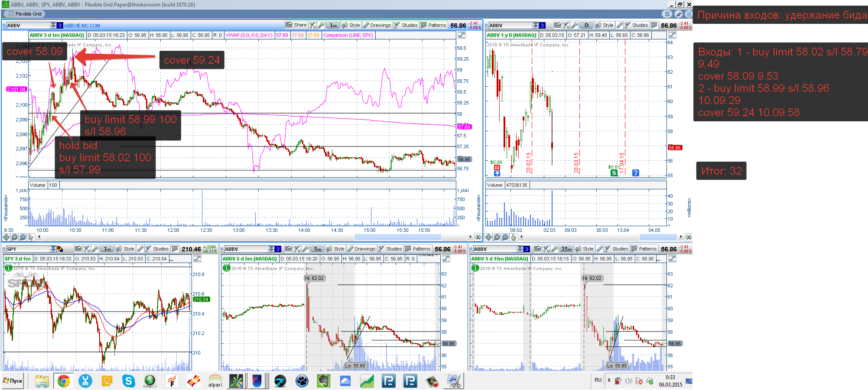This screenshot has width=868, height=390.
Task: Toggle chart mode icon right of top-left header
Action: 462,35
